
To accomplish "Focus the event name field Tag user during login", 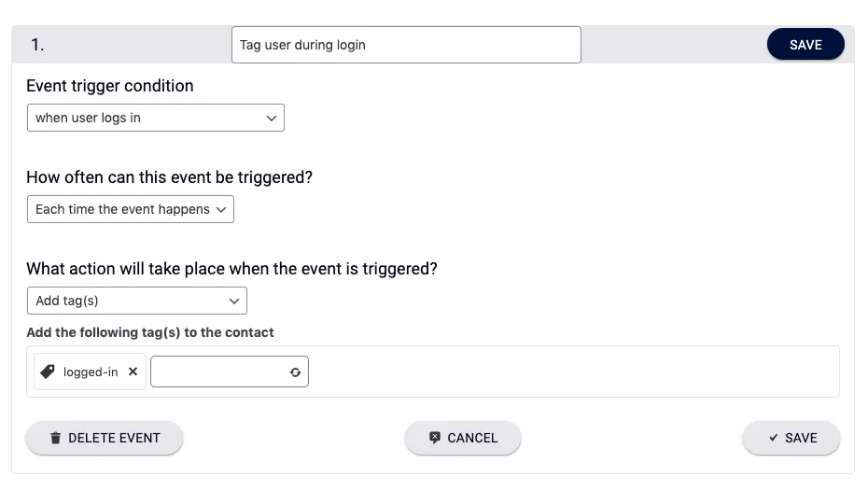I will point(406,45).
